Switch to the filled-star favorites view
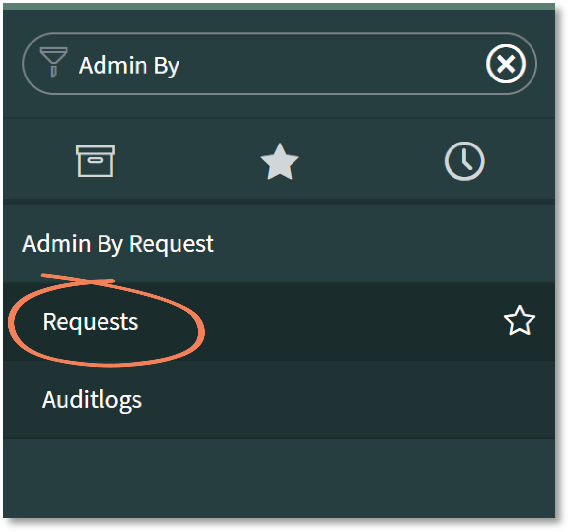The image size is (569, 532). tap(279, 161)
